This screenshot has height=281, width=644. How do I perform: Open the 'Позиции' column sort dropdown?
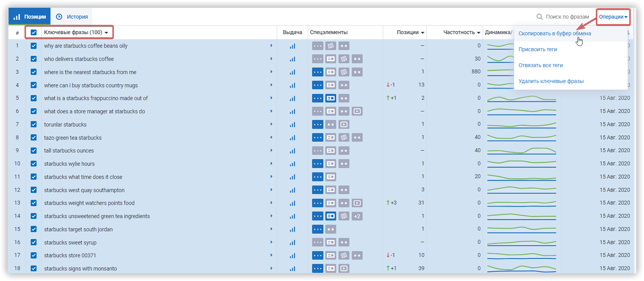click(x=410, y=32)
